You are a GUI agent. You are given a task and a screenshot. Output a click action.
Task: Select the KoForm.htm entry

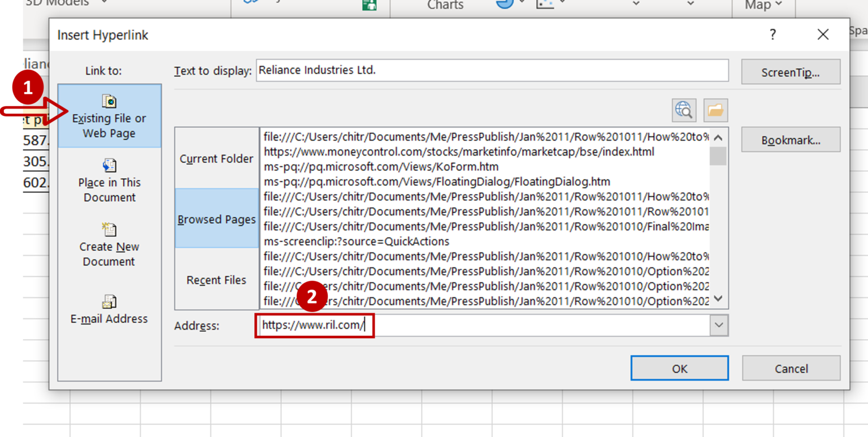coord(381,167)
